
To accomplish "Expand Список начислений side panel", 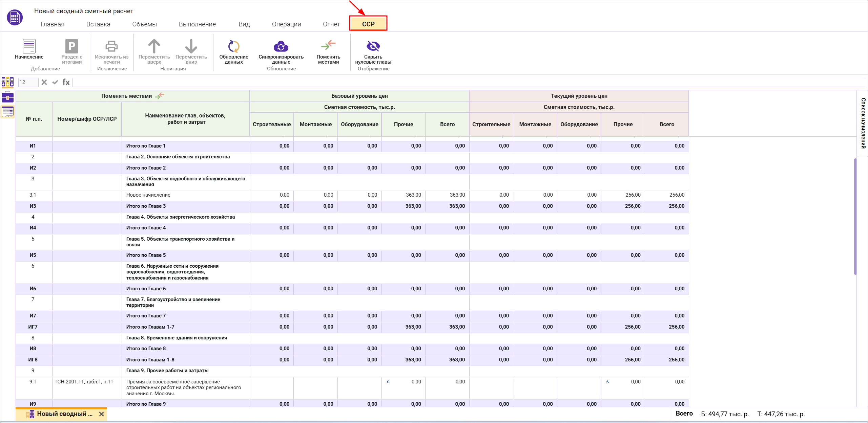I will [x=863, y=123].
